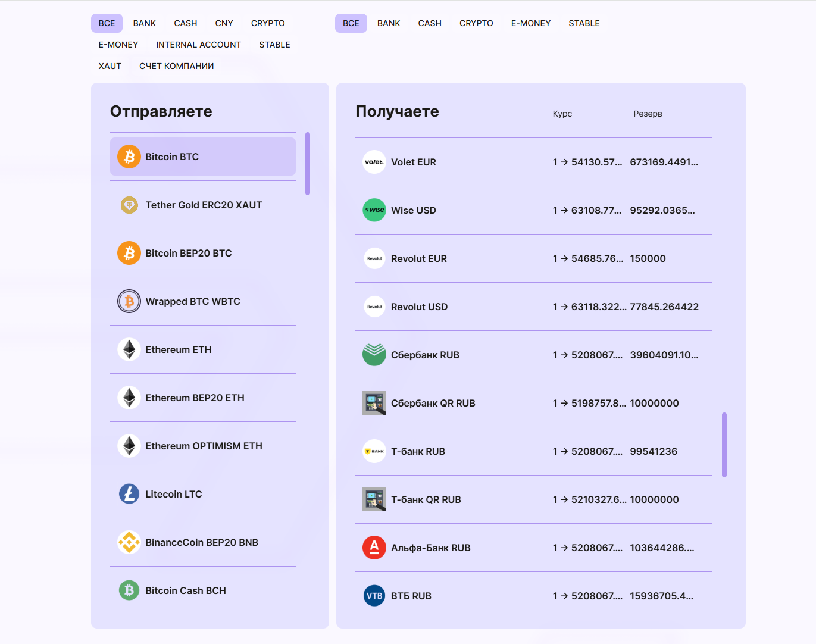Screen dimensions: 816x644
Task: Click the Revolut EUR rate 1 → 54685.76...
Action: [x=588, y=258]
